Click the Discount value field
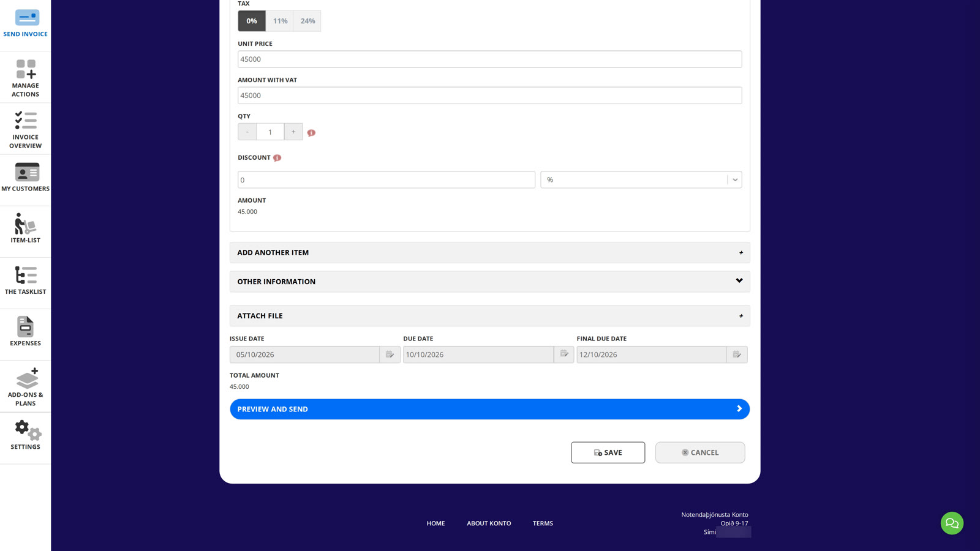 pos(386,179)
